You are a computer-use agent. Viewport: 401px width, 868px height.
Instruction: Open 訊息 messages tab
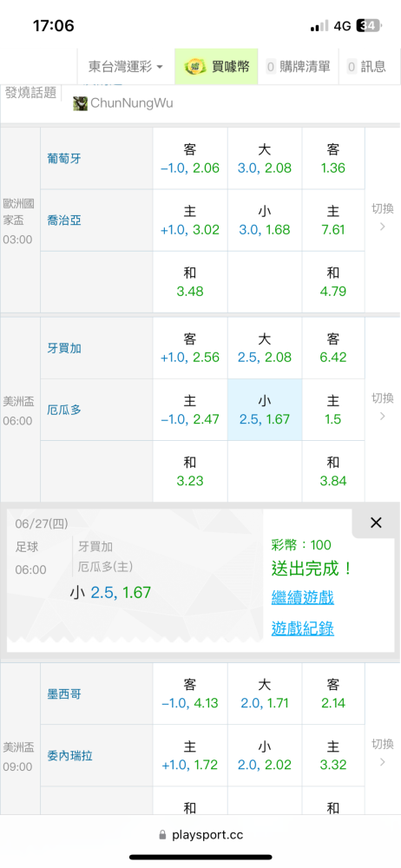pos(370,67)
